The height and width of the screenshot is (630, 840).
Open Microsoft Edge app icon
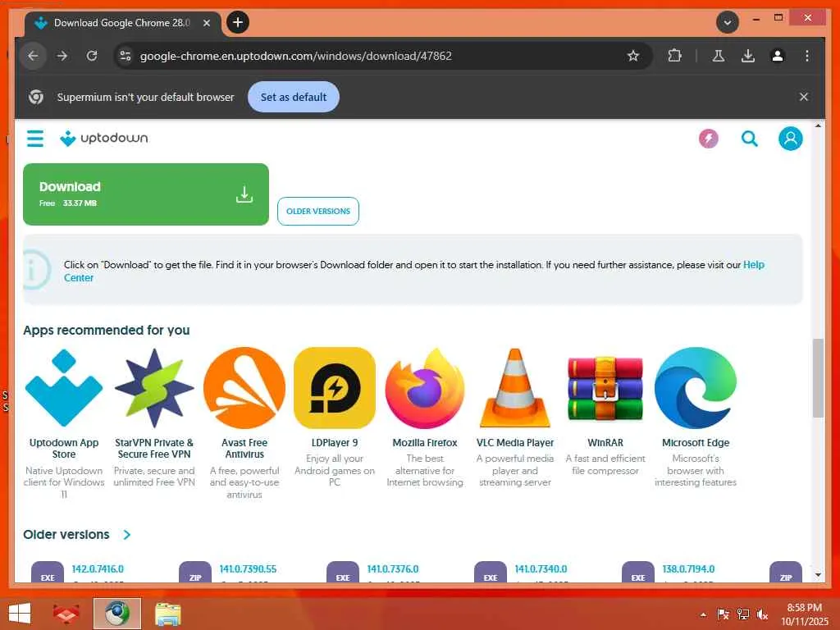point(696,388)
